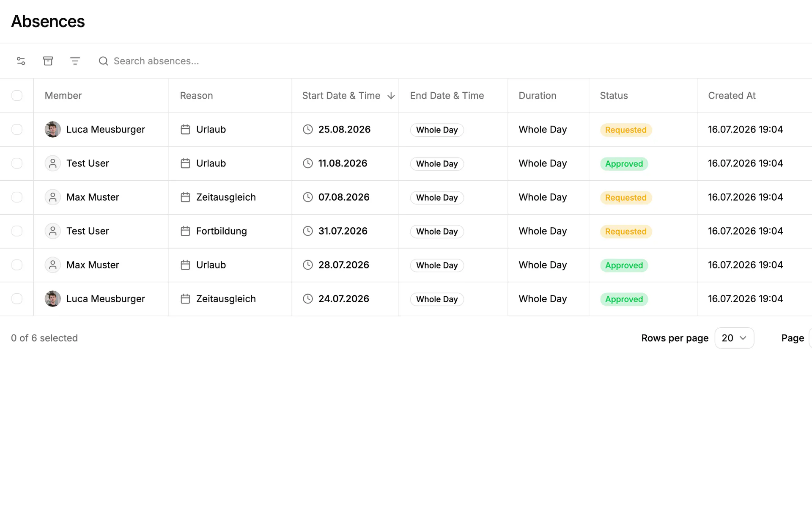Viewport: 812px width, 508px height.
Task: Click the Requested badge in the 25.08.2026 row
Action: tap(625, 130)
